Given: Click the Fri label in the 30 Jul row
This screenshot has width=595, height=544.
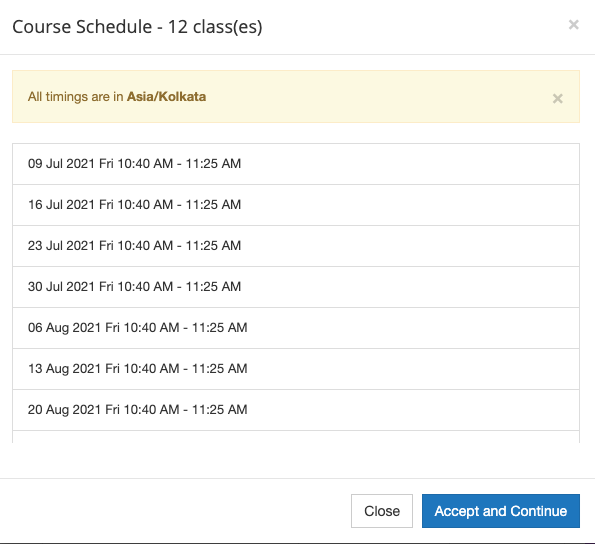Looking at the screenshot, I should click(106, 286).
